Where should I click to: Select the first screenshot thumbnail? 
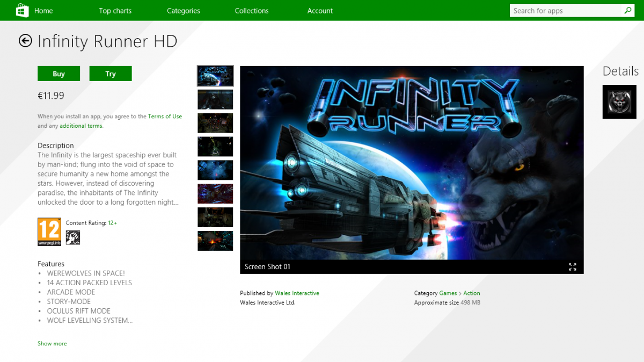(x=215, y=76)
